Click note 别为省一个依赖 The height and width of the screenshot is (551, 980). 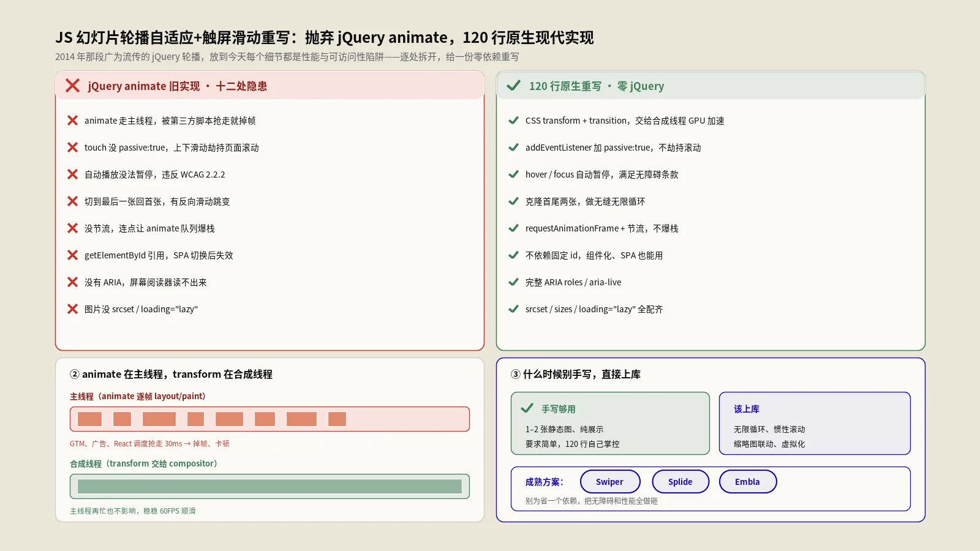(x=592, y=501)
